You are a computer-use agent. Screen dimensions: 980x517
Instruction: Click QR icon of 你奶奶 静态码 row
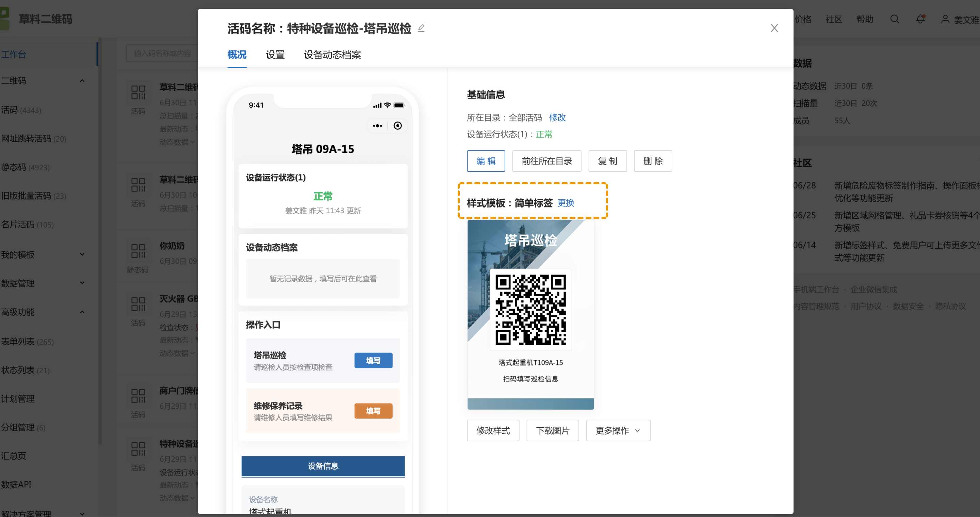pos(138,251)
